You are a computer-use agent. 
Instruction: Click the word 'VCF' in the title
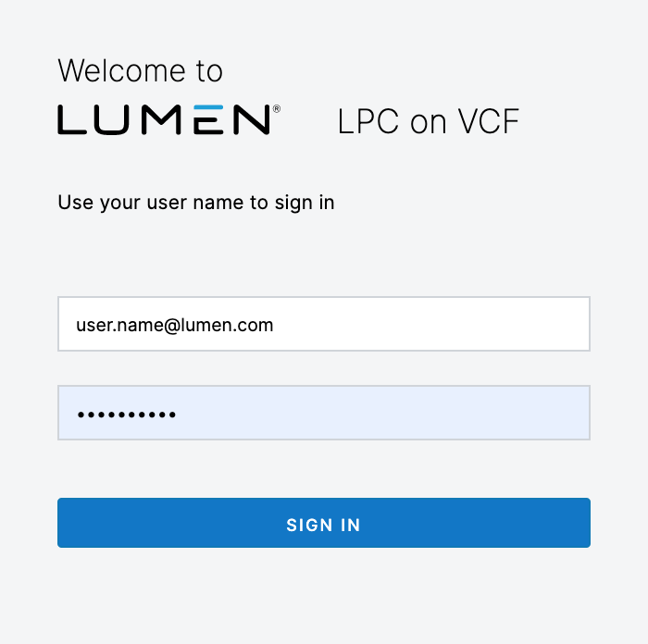[489, 121]
